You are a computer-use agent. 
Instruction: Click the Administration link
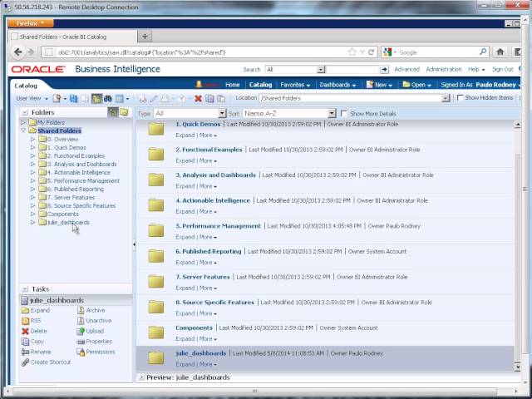coord(444,69)
